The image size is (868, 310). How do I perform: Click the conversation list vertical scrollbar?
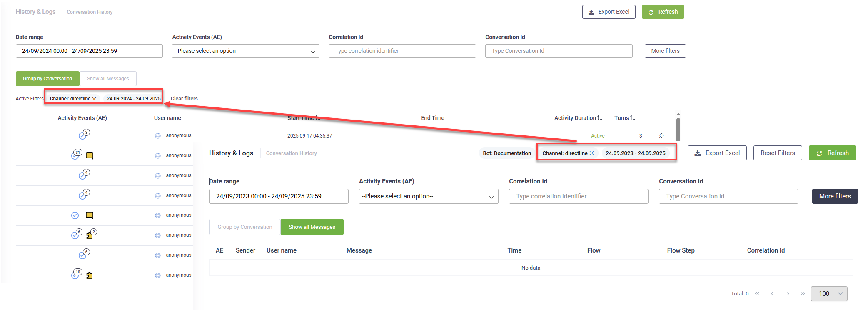pos(678,129)
